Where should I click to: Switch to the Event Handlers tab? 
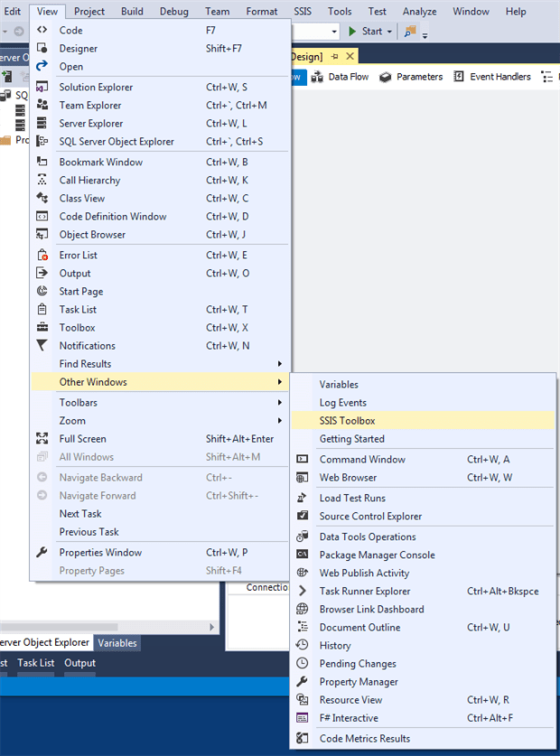[x=492, y=77]
